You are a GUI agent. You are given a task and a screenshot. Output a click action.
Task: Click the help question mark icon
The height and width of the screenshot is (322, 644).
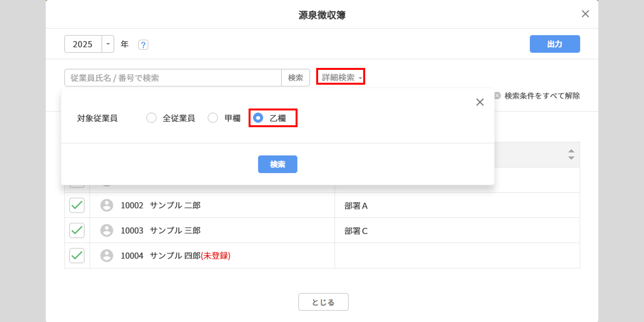pos(143,44)
